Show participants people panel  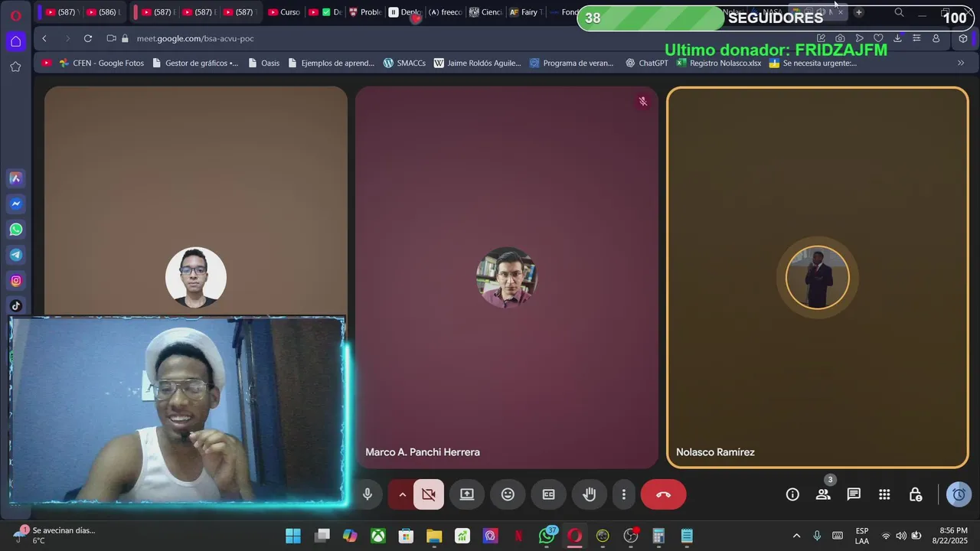pos(823,494)
